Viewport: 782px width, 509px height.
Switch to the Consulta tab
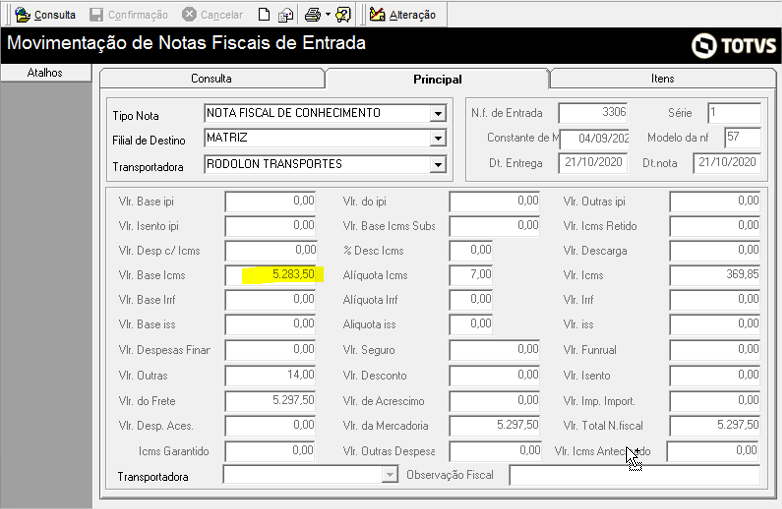(x=211, y=79)
